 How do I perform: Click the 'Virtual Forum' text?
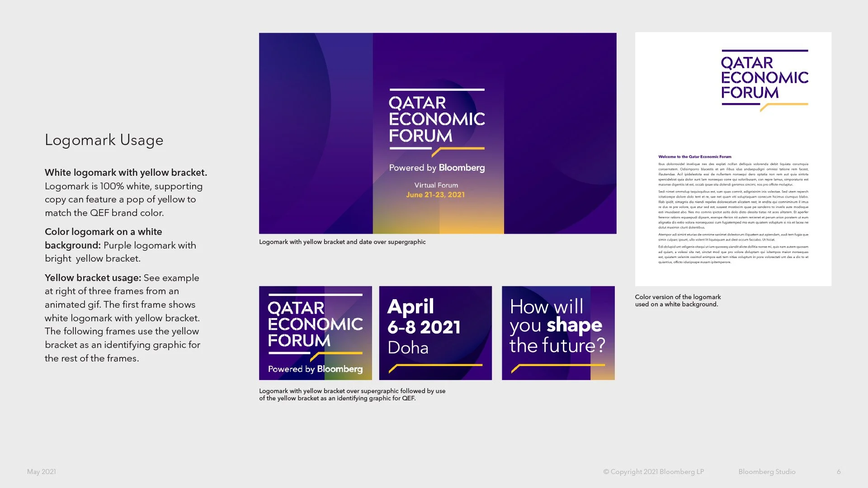[x=436, y=185]
